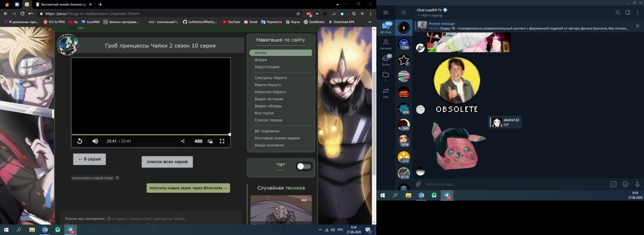The height and width of the screenshot is (235, 644).
Task: Open emoji picker in Telegram
Action: click(625, 184)
